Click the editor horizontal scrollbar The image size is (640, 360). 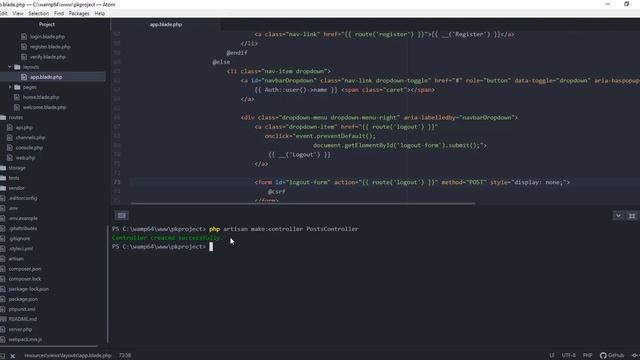(303, 203)
